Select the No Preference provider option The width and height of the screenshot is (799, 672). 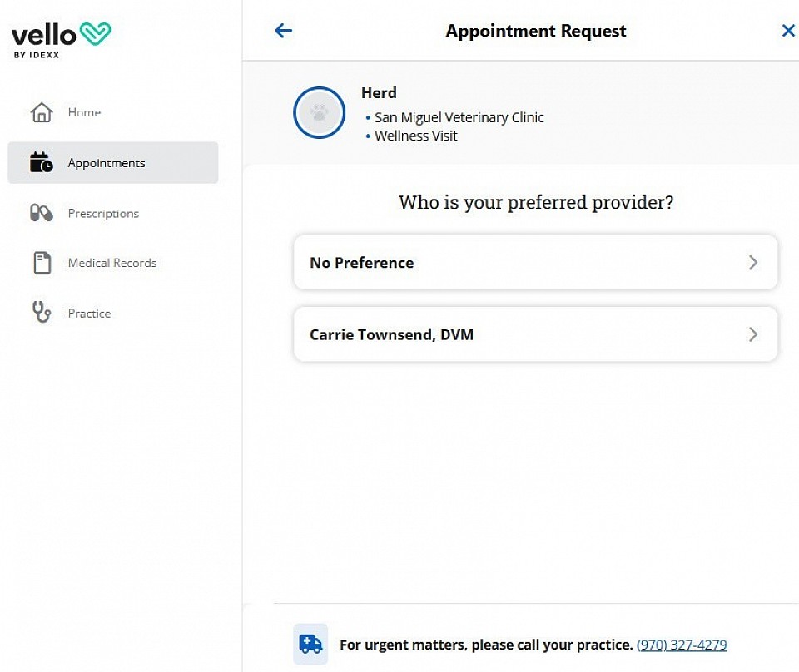pyautogui.click(x=535, y=263)
